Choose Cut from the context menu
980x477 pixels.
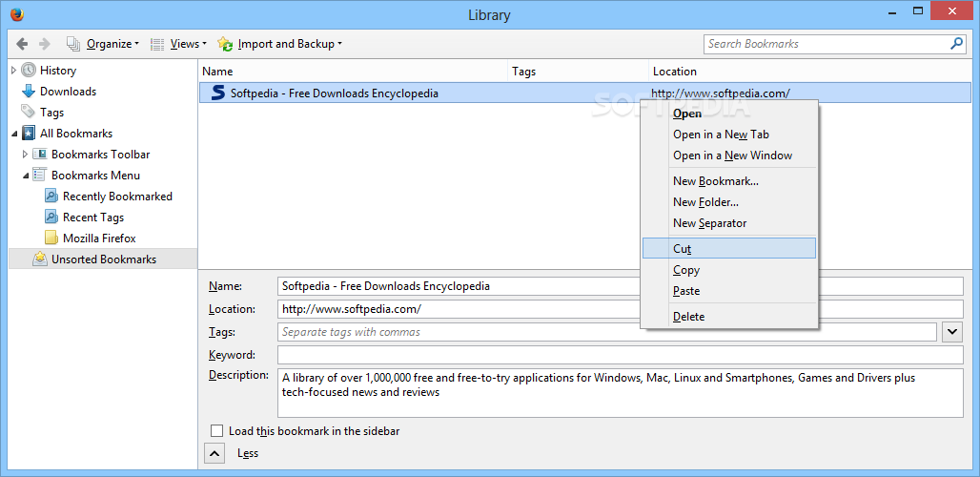(x=728, y=248)
